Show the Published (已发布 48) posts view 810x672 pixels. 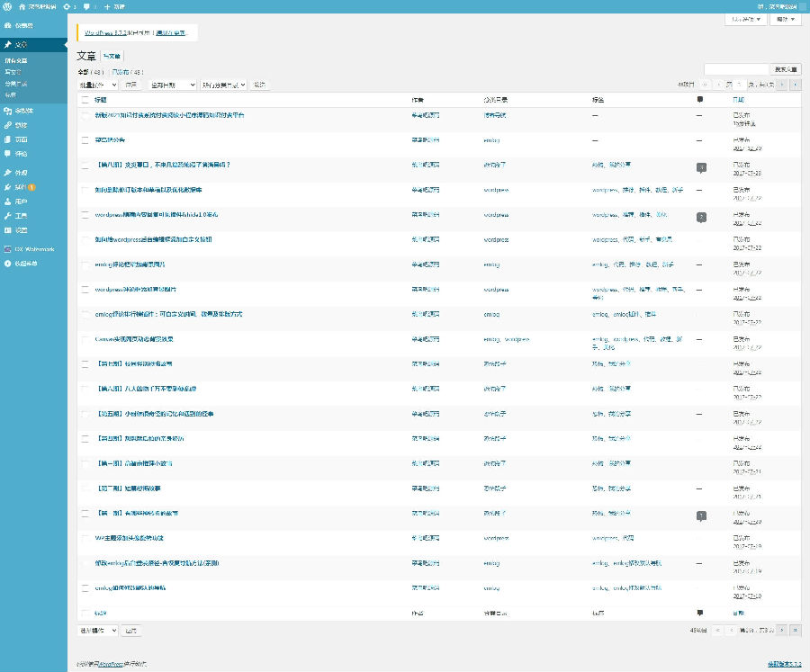(127, 72)
